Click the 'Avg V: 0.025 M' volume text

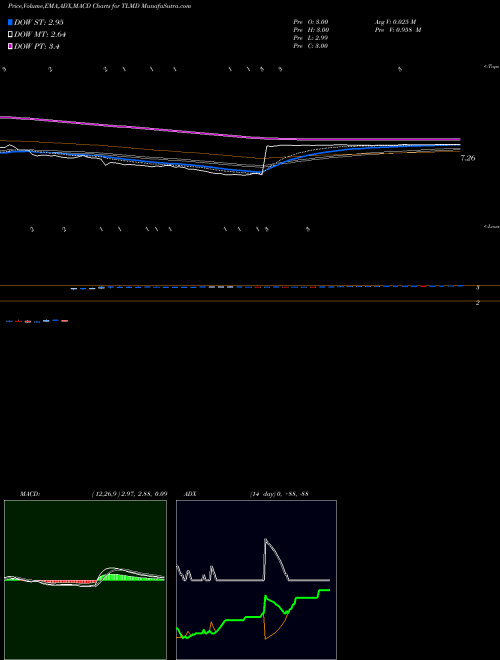pyautogui.click(x=396, y=21)
